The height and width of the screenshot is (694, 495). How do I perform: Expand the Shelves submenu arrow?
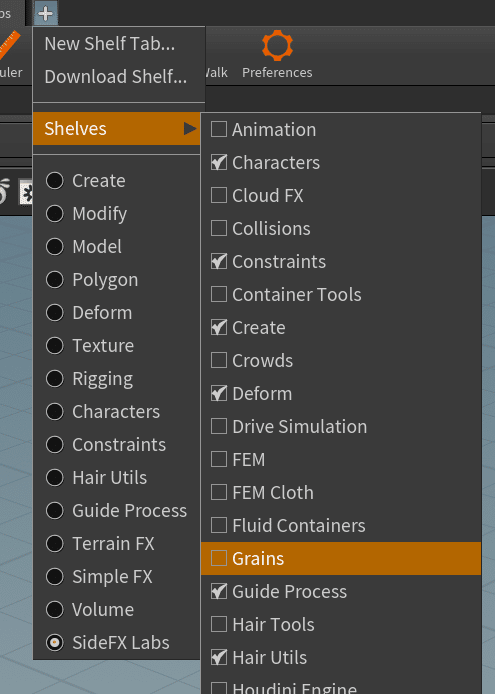click(190, 129)
